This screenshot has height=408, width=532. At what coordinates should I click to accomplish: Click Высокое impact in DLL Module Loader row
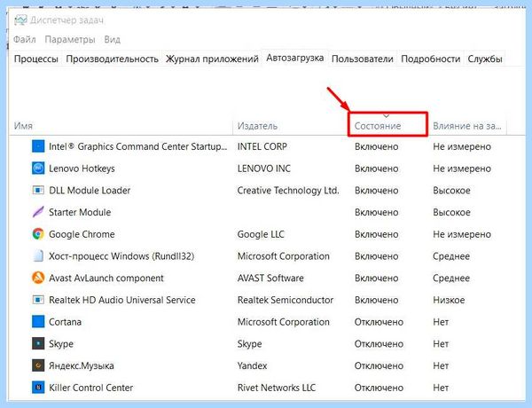(451, 191)
